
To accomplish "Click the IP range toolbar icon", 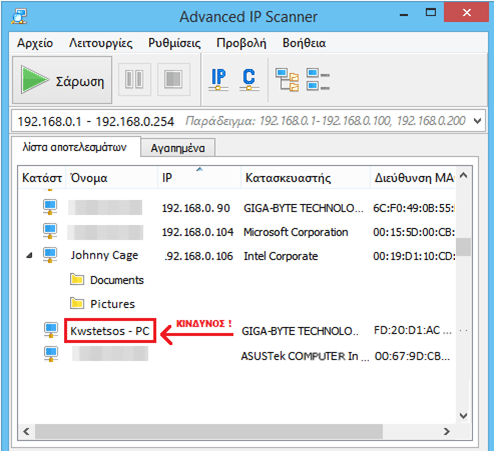I will click(x=219, y=79).
